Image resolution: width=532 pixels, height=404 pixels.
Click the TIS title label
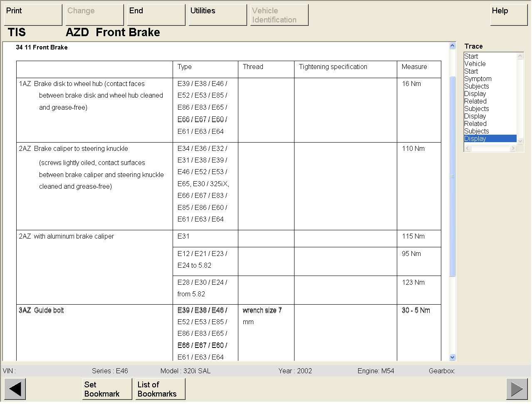[x=17, y=32]
